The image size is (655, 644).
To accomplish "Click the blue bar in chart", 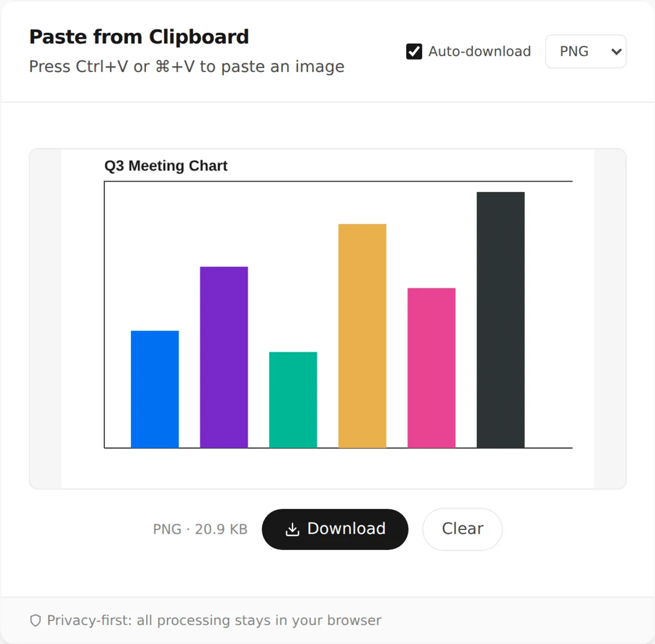I will pyautogui.click(x=155, y=389).
